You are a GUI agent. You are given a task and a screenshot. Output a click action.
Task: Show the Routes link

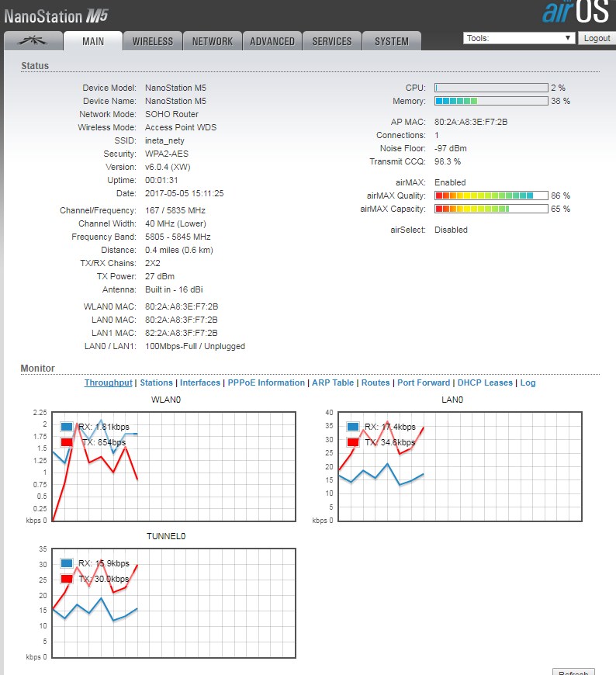click(x=375, y=382)
